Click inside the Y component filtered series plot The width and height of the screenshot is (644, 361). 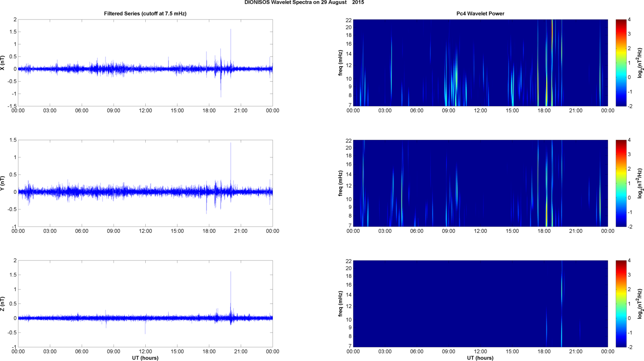pyautogui.click(x=145, y=183)
